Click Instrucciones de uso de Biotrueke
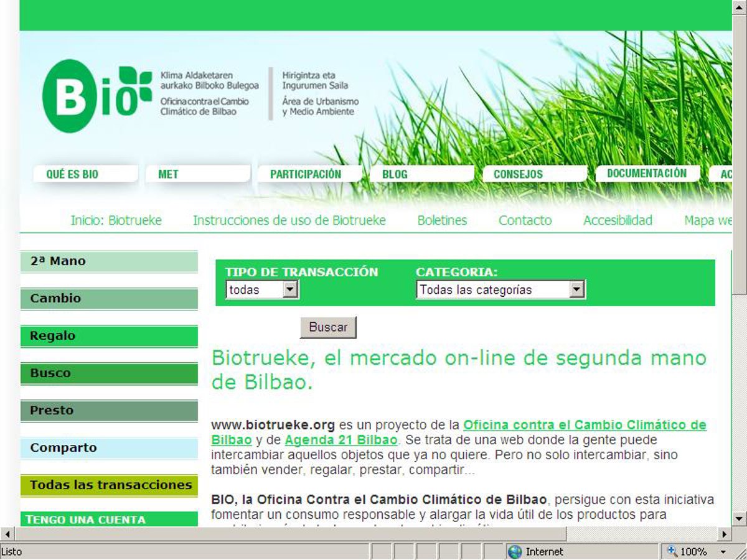The width and height of the screenshot is (747, 560). 289,220
